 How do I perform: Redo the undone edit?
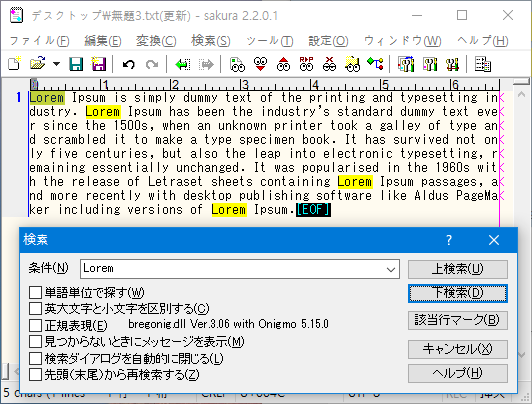152,64
